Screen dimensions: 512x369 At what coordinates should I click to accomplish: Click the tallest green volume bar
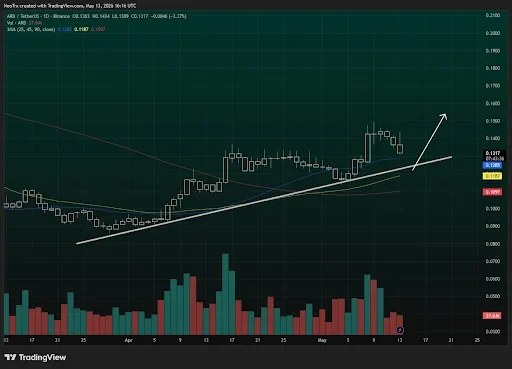225,294
